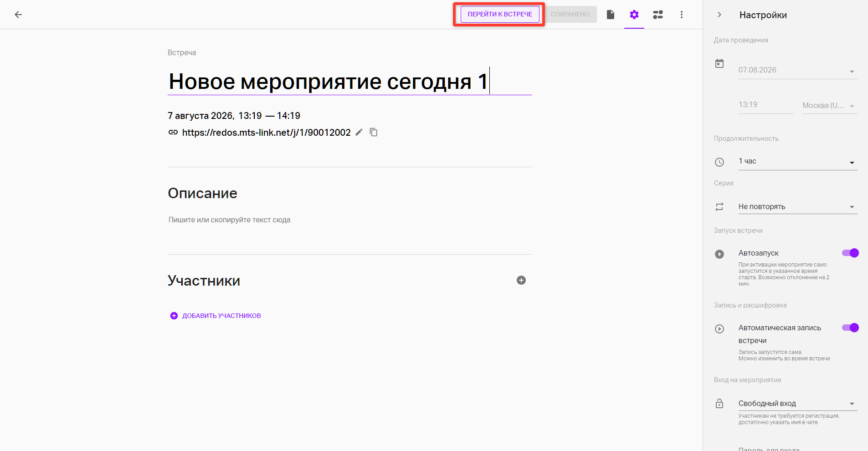Edit the meeting link with pencil icon
Viewport: 868px width, 451px height.
359,132
